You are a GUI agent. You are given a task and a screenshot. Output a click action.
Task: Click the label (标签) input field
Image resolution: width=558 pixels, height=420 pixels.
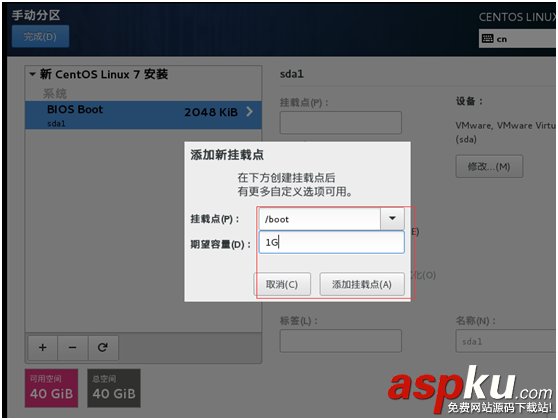tap(341, 341)
